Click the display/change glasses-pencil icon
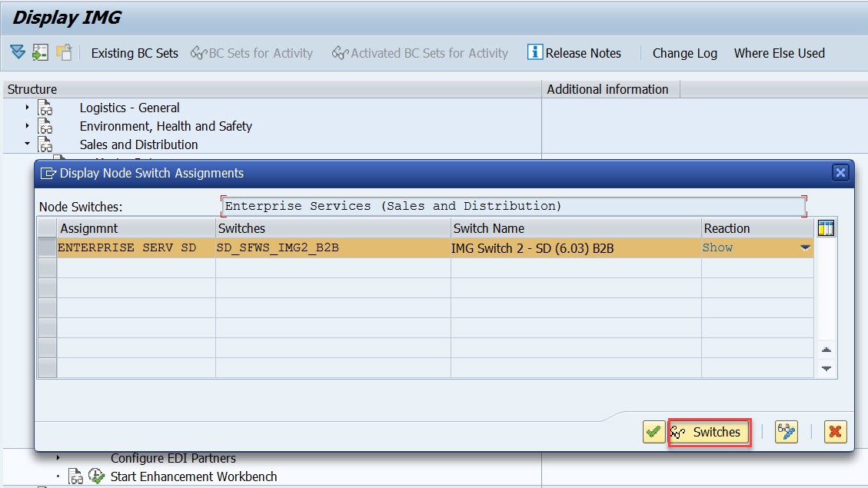868x488 pixels. (x=786, y=432)
